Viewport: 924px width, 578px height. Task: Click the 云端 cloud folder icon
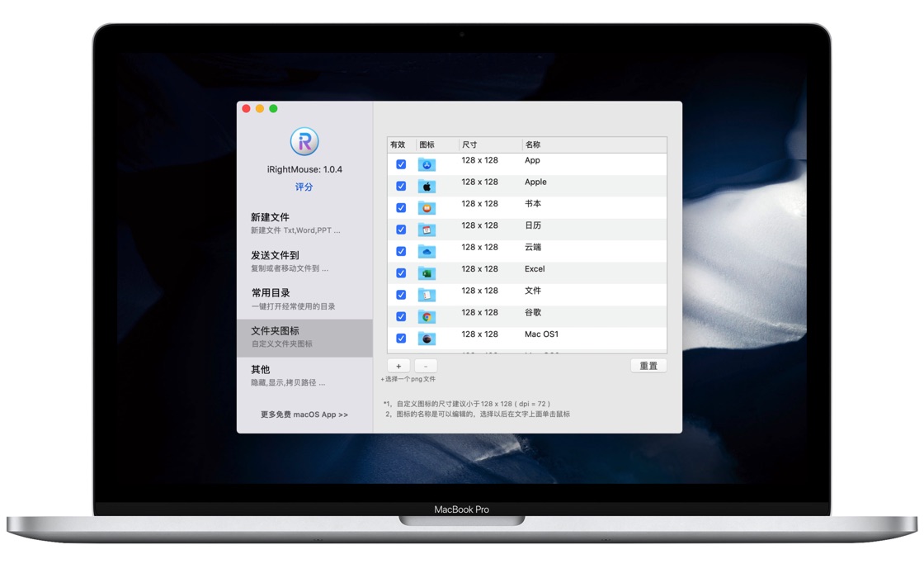pos(427,252)
